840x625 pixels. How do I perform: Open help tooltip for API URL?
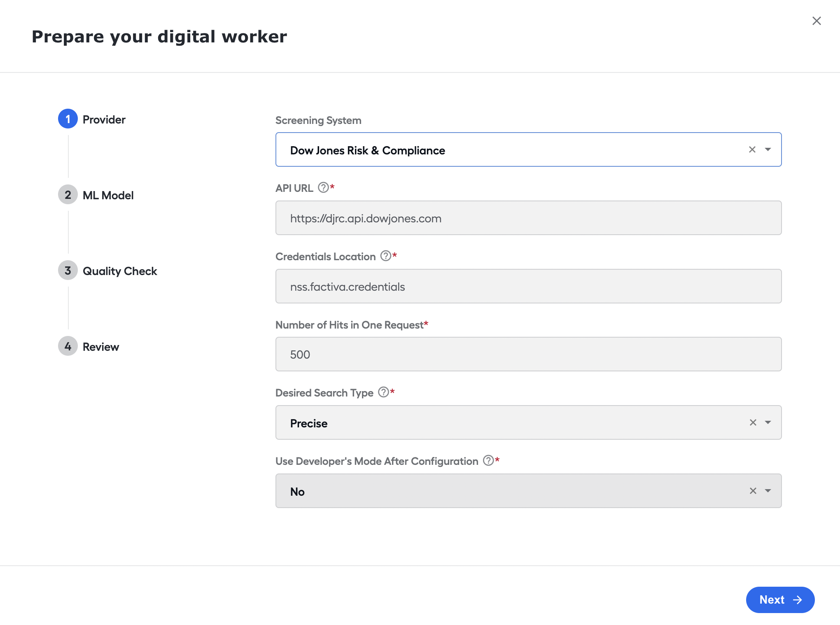tap(324, 188)
